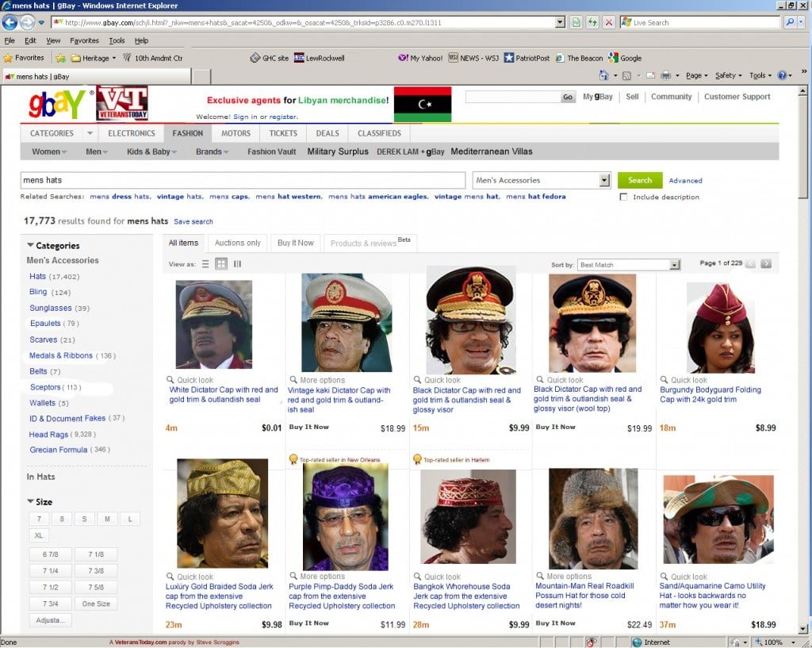Screen dimensions: 812x648
Task: Open the Burgundy Bodyguard Folding Cap thumbnail
Action: [x=720, y=328]
